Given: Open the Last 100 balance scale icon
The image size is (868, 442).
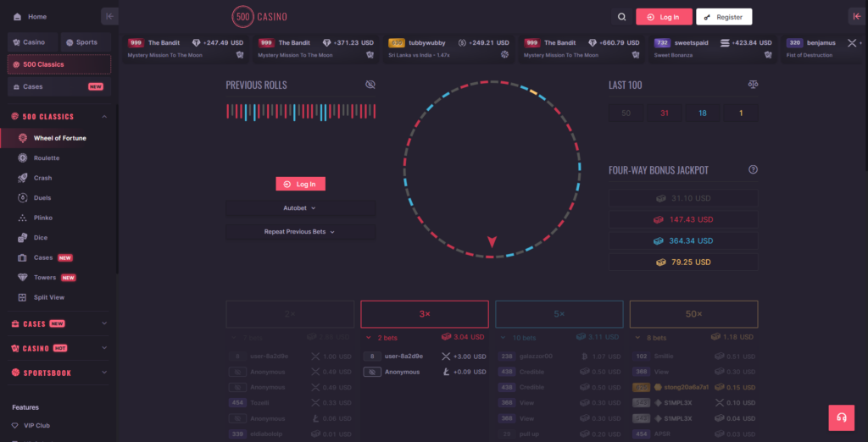Looking at the screenshot, I should pyautogui.click(x=753, y=85).
